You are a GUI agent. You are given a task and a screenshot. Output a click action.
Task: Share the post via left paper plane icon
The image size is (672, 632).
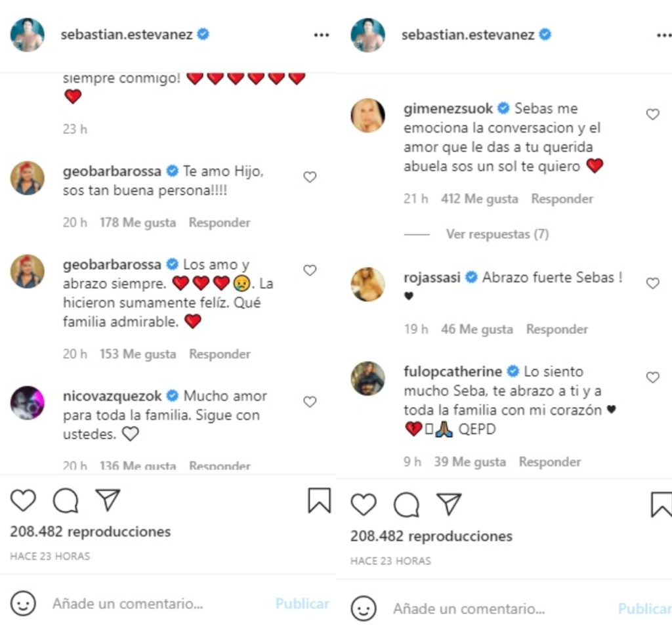point(108,501)
